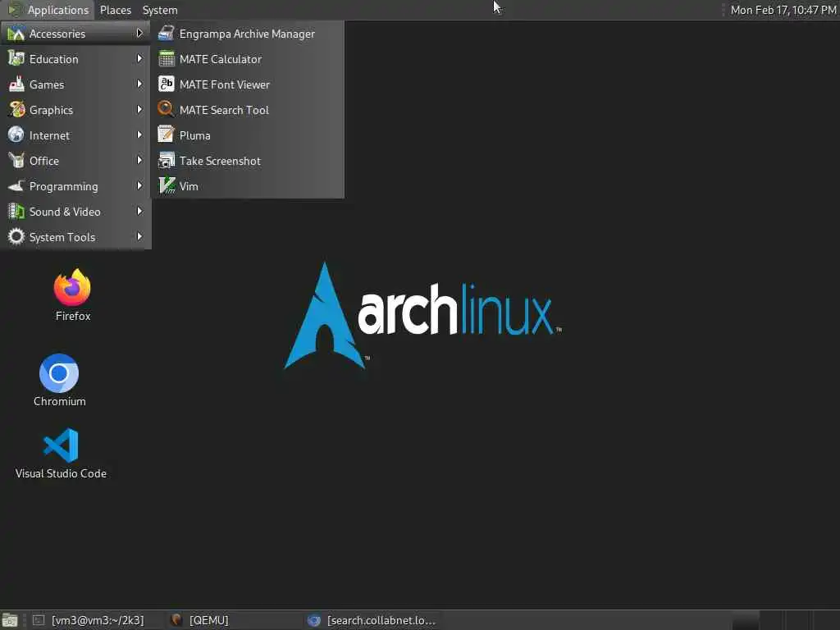Click the System Tools gear icon
The width and height of the screenshot is (840, 630).
(16, 236)
